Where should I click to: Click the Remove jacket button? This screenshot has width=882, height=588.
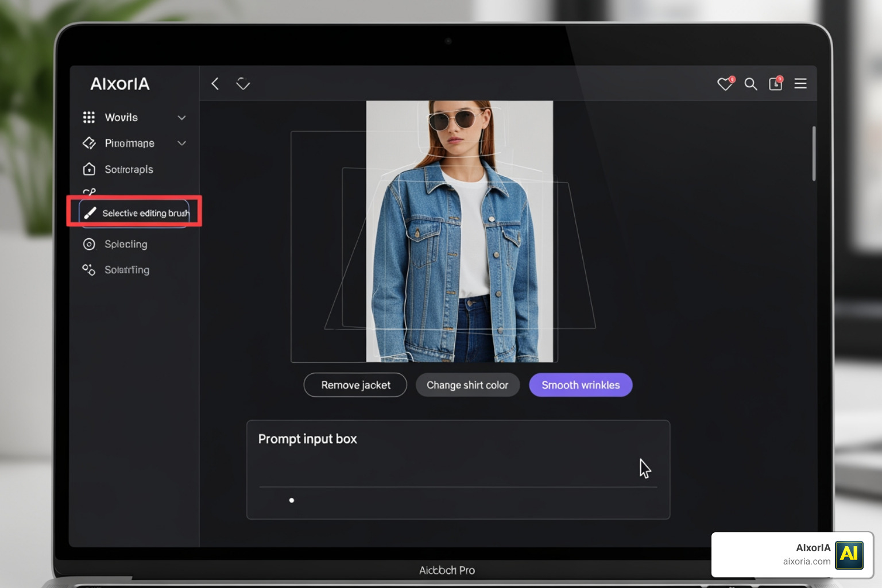pyautogui.click(x=355, y=385)
